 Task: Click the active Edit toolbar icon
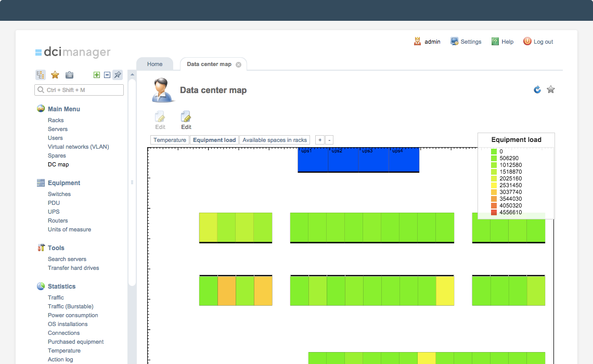186,121
